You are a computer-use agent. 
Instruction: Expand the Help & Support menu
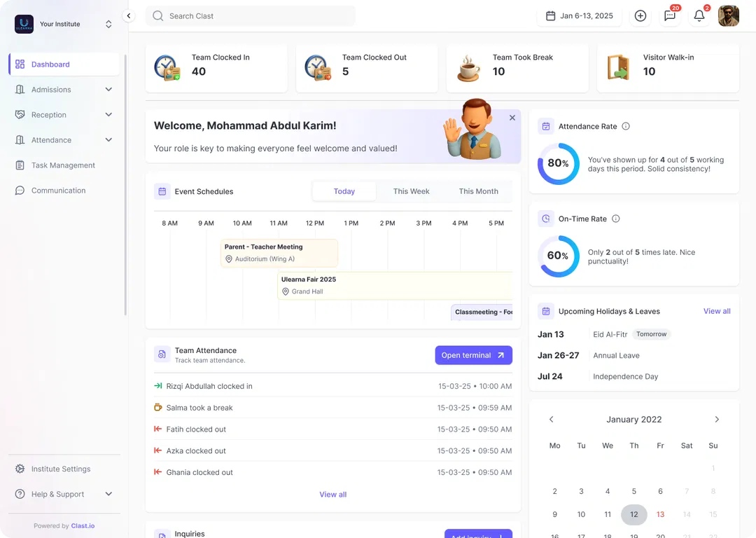point(108,494)
